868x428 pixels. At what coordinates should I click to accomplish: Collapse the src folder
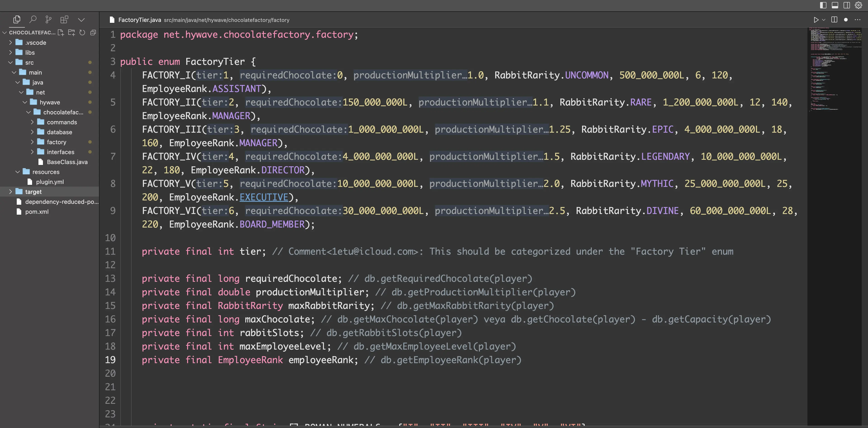[x=10, y=62]
